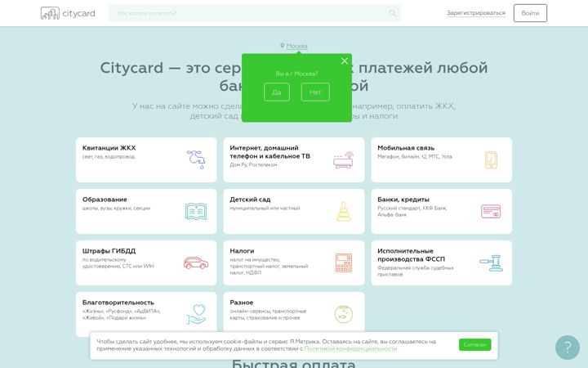Image resolution: width=588 pixels, height=368 pixels.
Task: Click the Зарегистрироваться link
Action: (x=476, y=13)
